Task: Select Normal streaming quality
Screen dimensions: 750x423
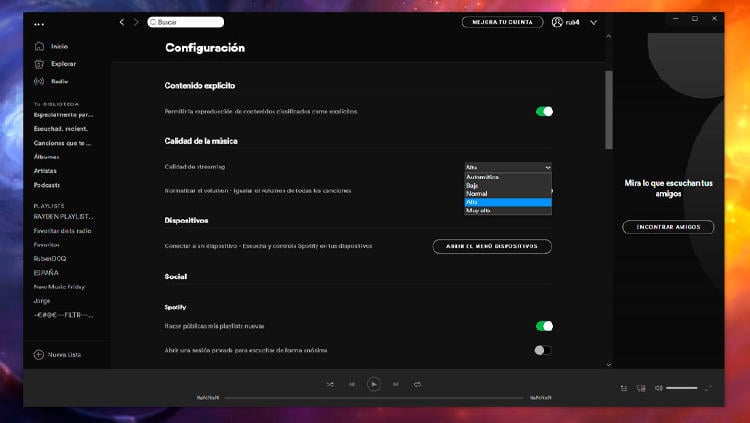Action: (508, 194)
